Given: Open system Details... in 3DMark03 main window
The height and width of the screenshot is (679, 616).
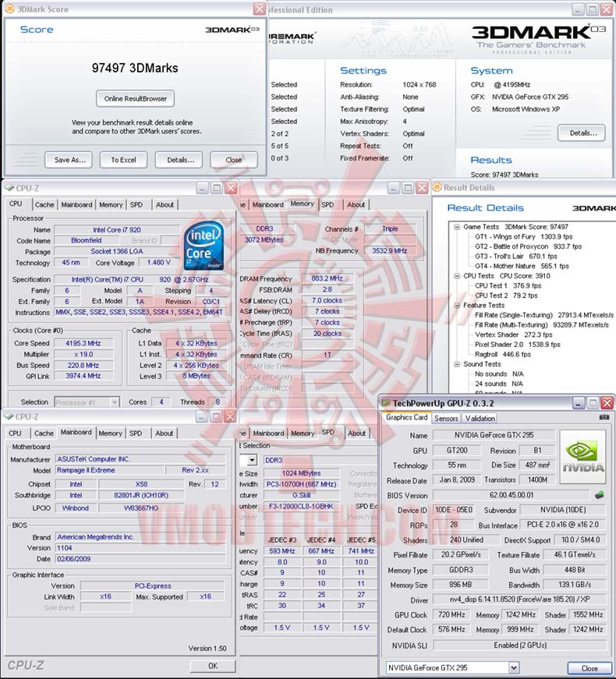Looking at the screenshot, I should tap(582, 133).
